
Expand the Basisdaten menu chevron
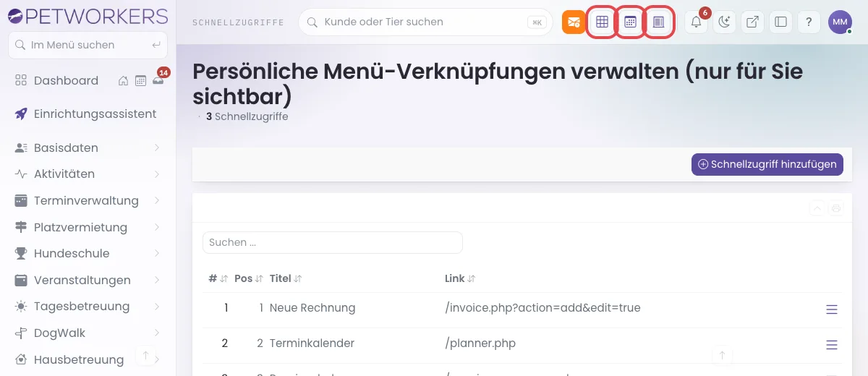click(157, 148)
